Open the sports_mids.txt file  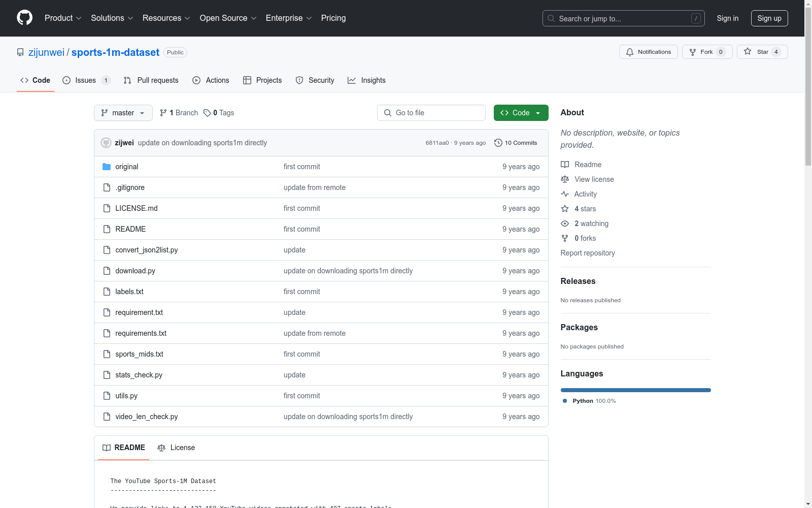coord(139,354)
